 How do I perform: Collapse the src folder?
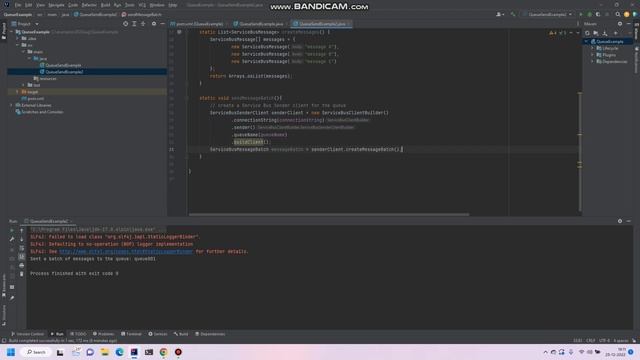pos(18,45)
